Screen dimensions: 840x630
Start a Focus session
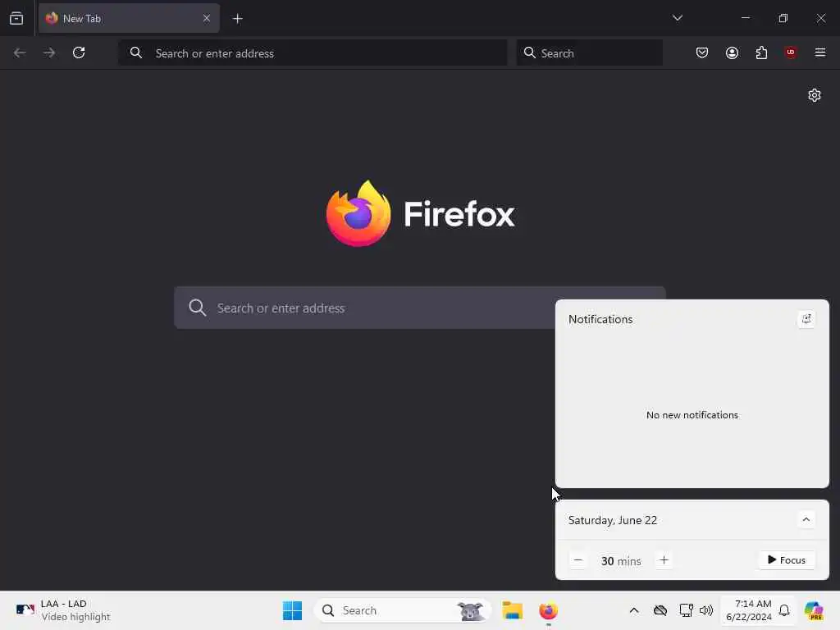787,560
